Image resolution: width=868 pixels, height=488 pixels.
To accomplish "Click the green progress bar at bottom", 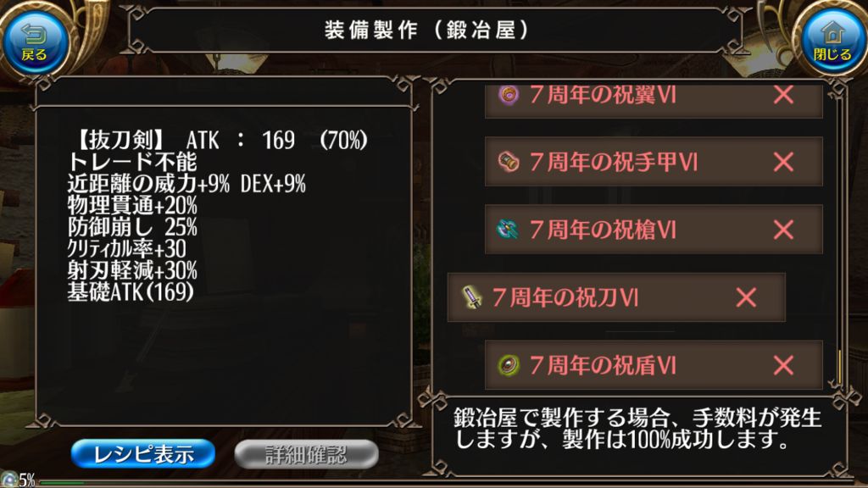I will [62, 482].
